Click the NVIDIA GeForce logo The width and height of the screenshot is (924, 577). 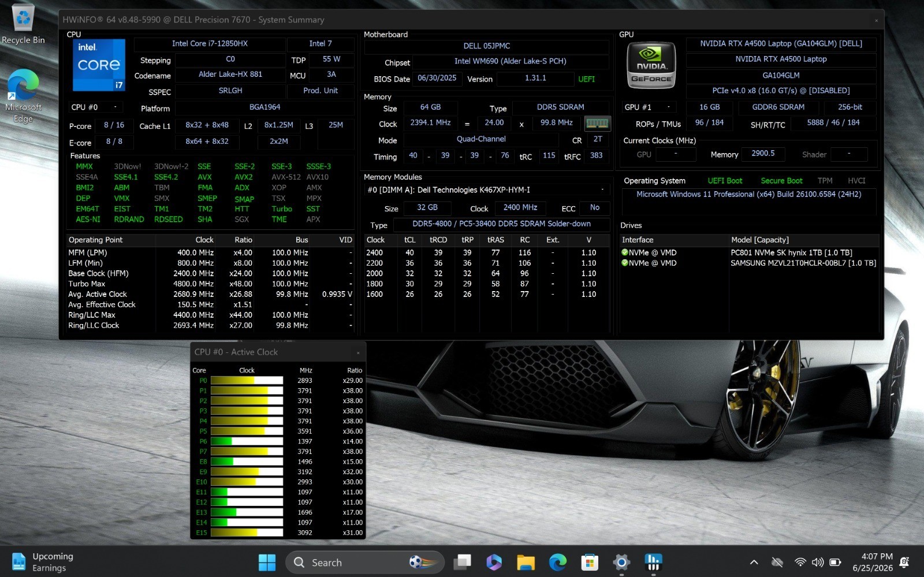click(x=651, y=65)
